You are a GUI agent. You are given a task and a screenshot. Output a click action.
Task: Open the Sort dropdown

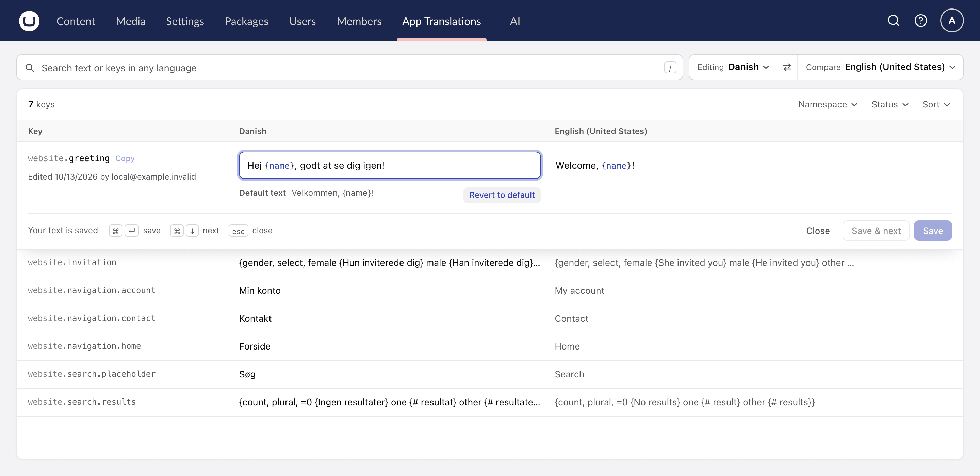pyautogui.click(x=936, y=105)
